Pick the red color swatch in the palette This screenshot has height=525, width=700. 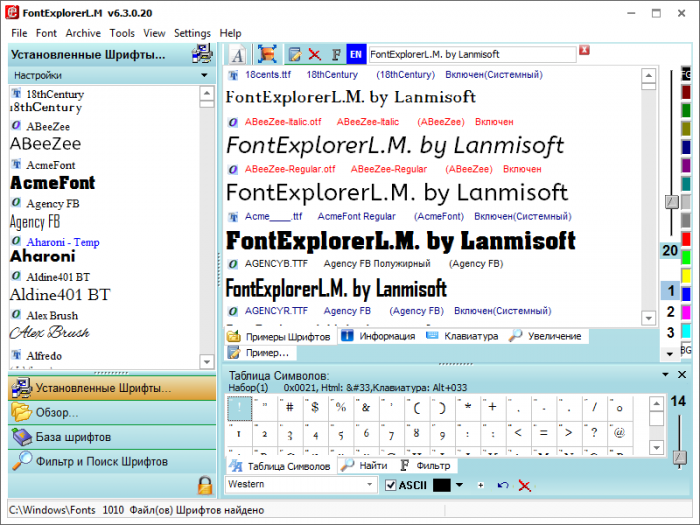click(x=686, y=239)
